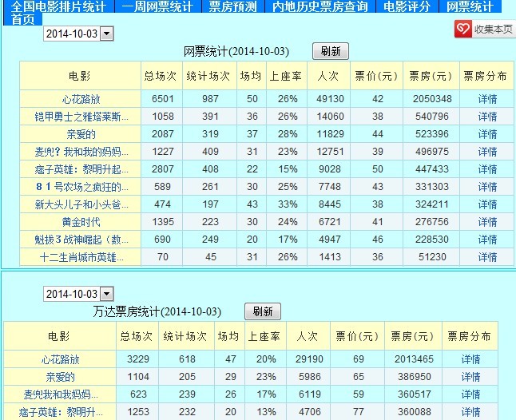Click 票房分布 header in 网票统计 table
The height and width of the screenshot is (420, 516).
485,77
